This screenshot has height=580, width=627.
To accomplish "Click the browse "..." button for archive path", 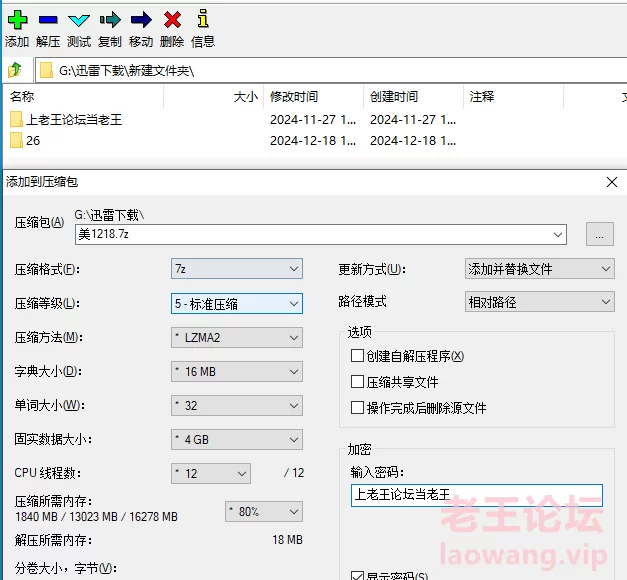I will tap(599, 235).
